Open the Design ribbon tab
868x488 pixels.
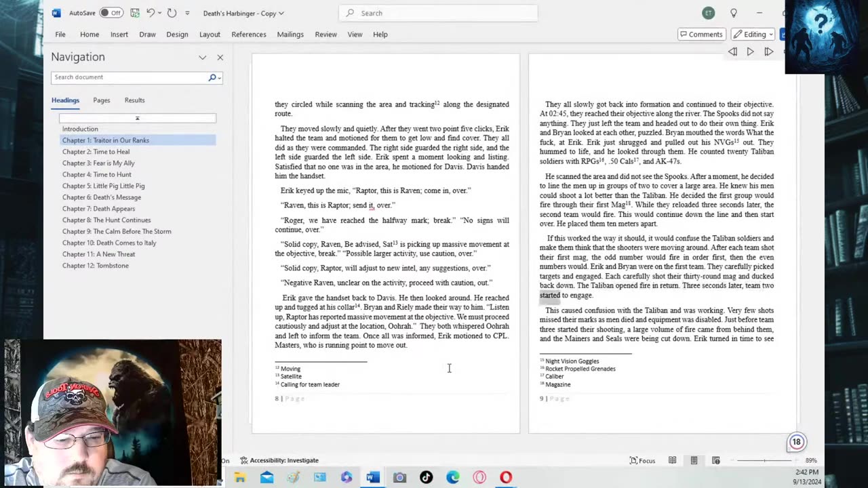[x=177, y=34]
